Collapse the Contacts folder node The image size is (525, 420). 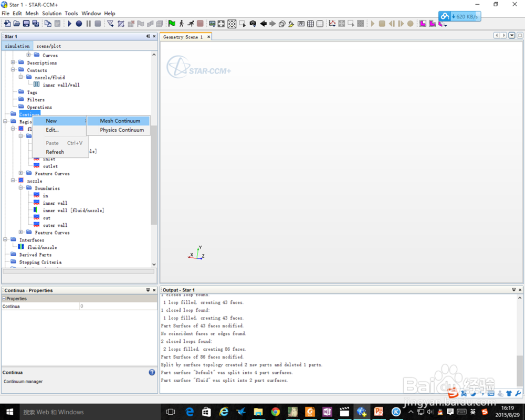13,70
